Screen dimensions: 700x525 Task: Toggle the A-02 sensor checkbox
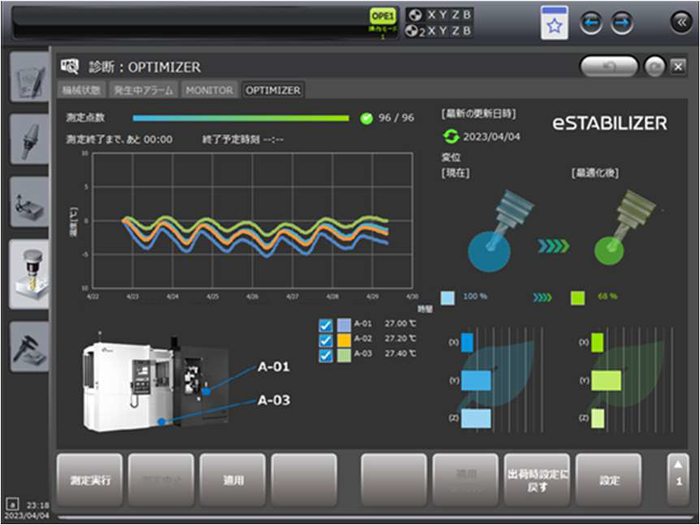pyautogui.click(x=324, y=340)
